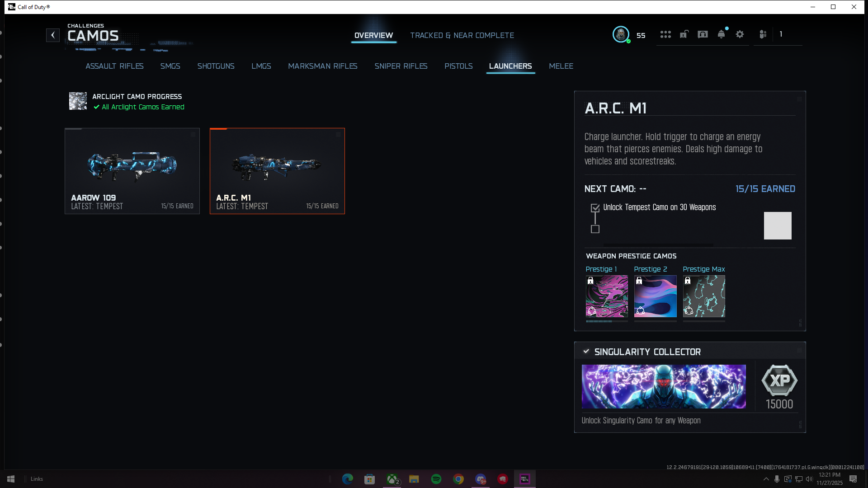The image size is (868, 488).
Task: Click the Links toolbar label on taskbar
Action: pyautogui.click(x=37, y=479)
